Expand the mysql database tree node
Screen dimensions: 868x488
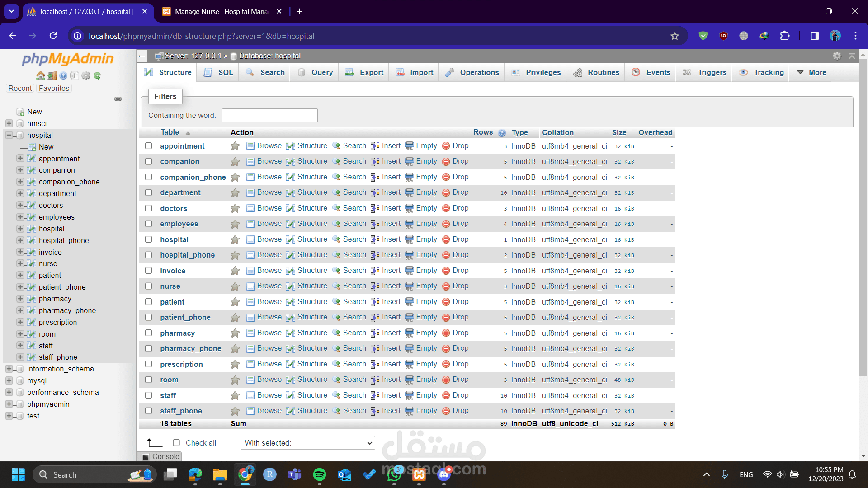click(9, 380)
